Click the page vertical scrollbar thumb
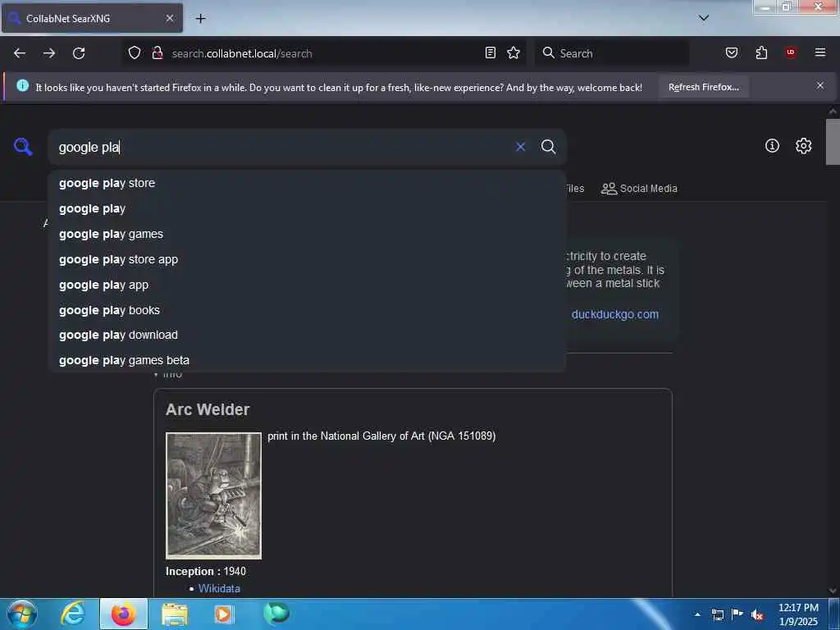 [833, 142]
